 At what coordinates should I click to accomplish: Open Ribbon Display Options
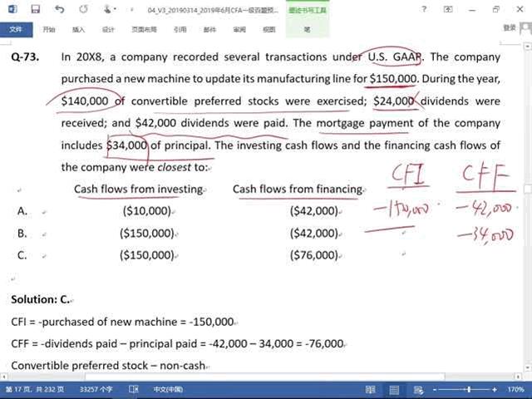point(448,9)
